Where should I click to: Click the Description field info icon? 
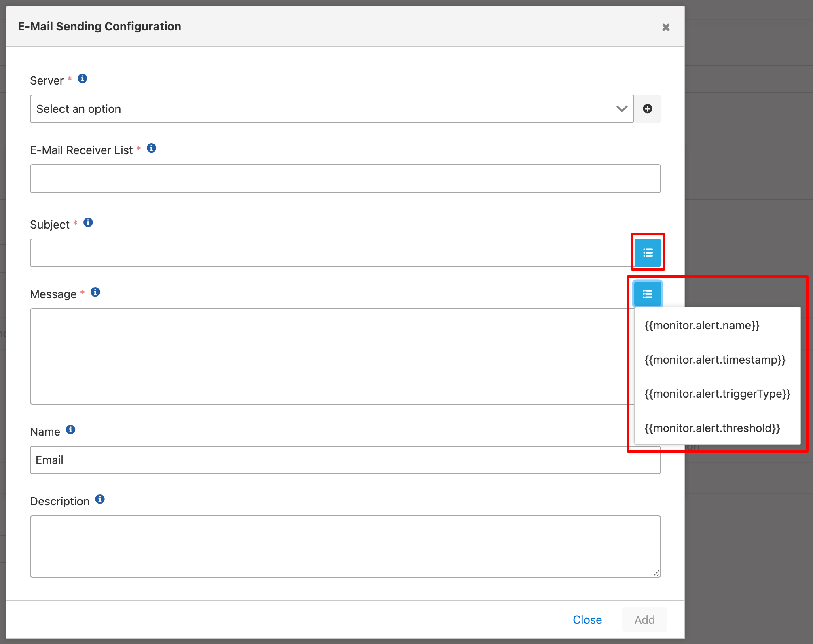pyautogui.click(x=100, y=499)
